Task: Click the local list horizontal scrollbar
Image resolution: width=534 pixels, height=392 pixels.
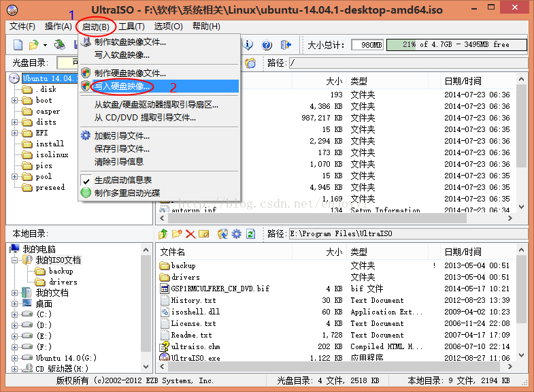Action: pyautogui.click(x=335, y=366)
